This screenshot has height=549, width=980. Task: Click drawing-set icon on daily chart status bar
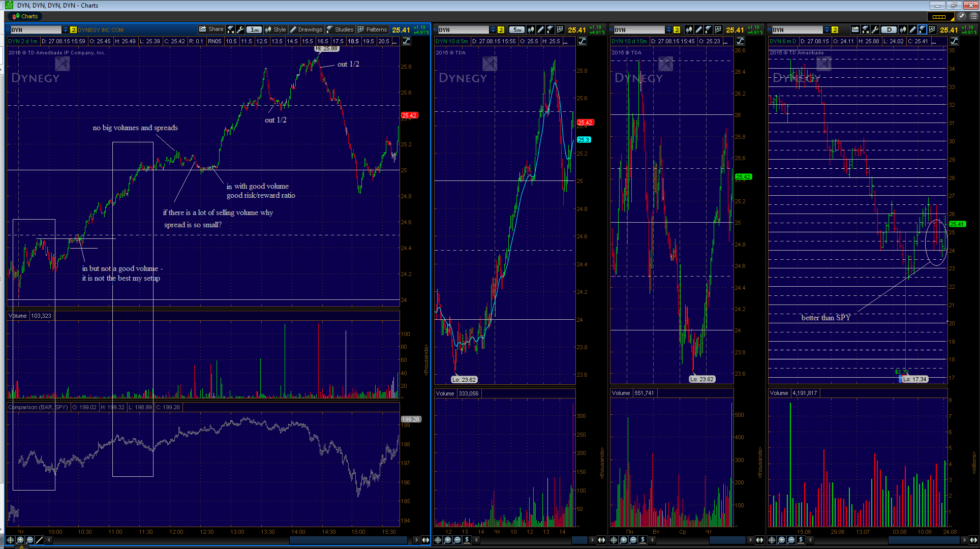954,41
